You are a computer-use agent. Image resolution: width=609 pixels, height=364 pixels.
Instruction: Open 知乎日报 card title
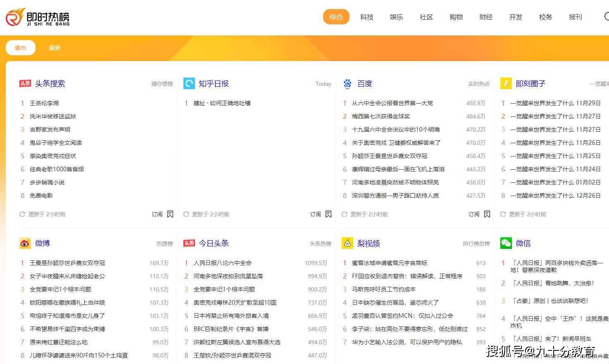tap(214, 83)
